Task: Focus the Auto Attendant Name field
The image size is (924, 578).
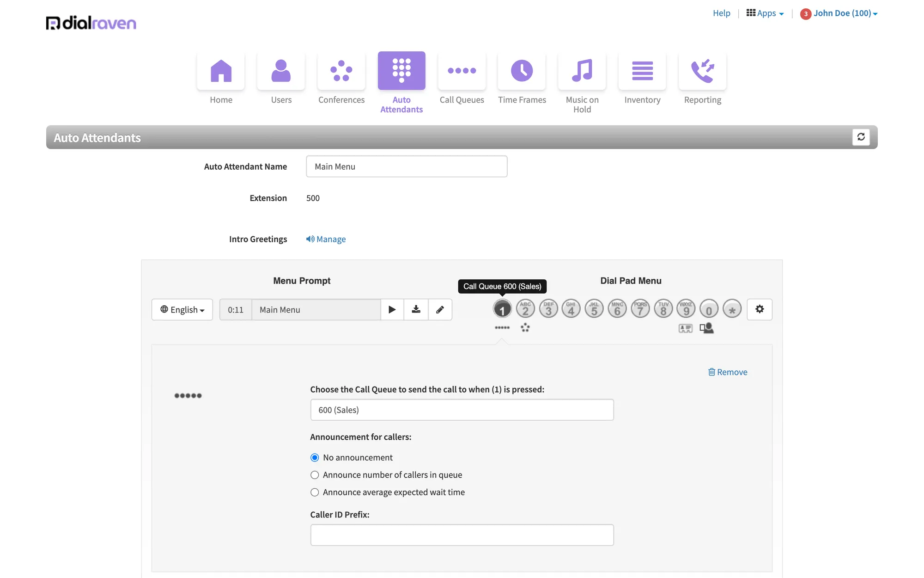Action: [x=407, y=166]
